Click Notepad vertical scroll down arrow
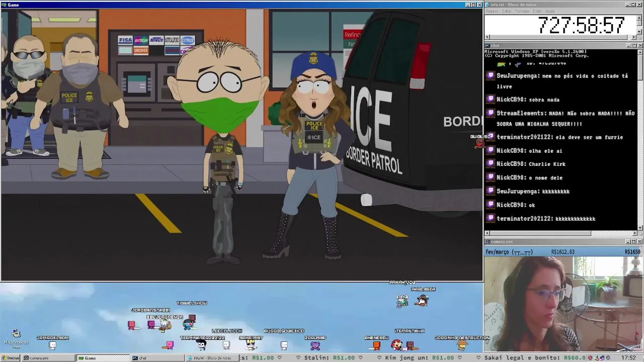644x362 pixels. (640, 33)
